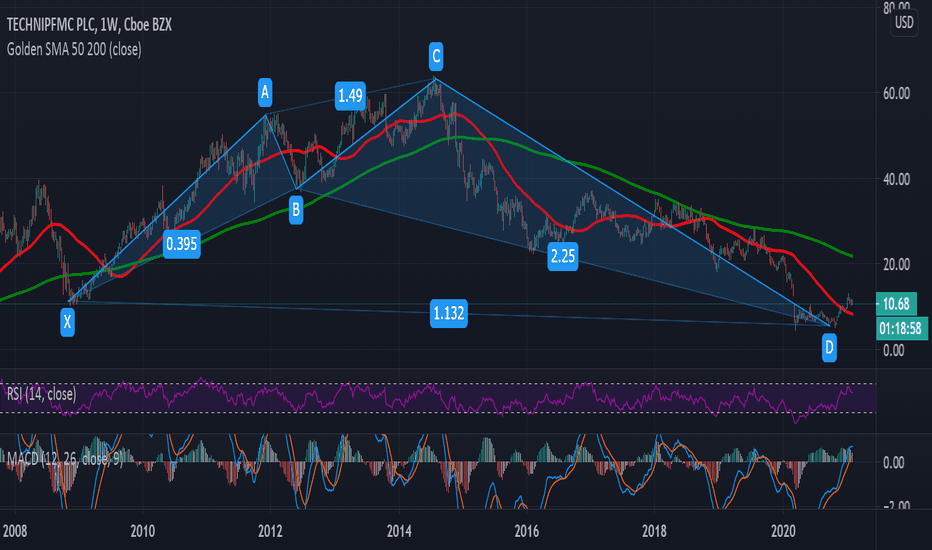
Task: Click the 2010 time axis label
Action: click(143, 531)
